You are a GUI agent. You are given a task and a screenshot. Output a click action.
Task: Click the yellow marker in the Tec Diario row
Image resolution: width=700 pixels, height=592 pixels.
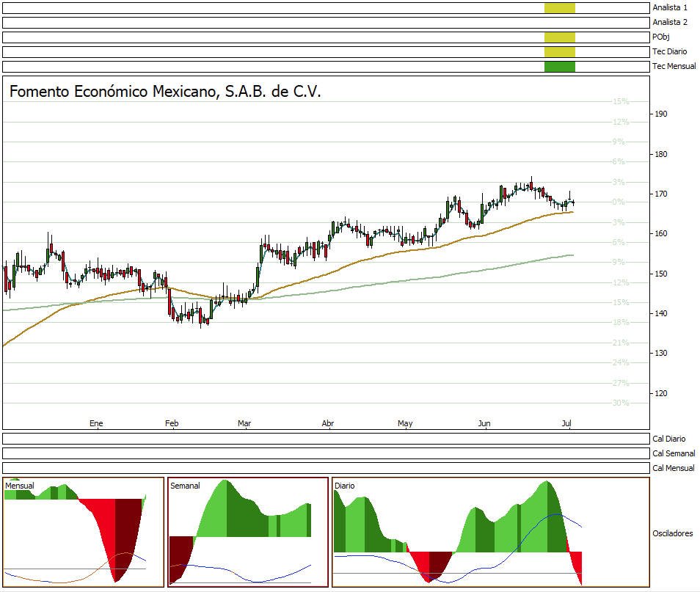[559, 52]
